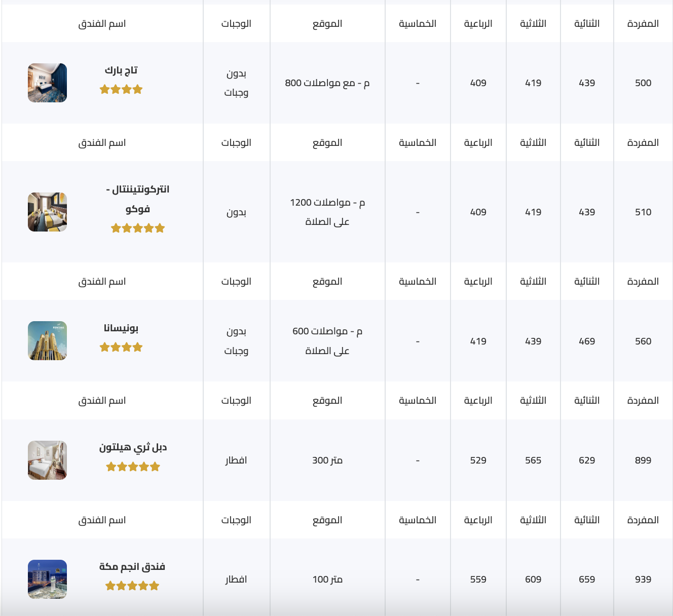The height and width of the screenshot is (616, 673).
Task: Open the InterContinental Voco hotel thumbnail
Action: click(47, 212)
